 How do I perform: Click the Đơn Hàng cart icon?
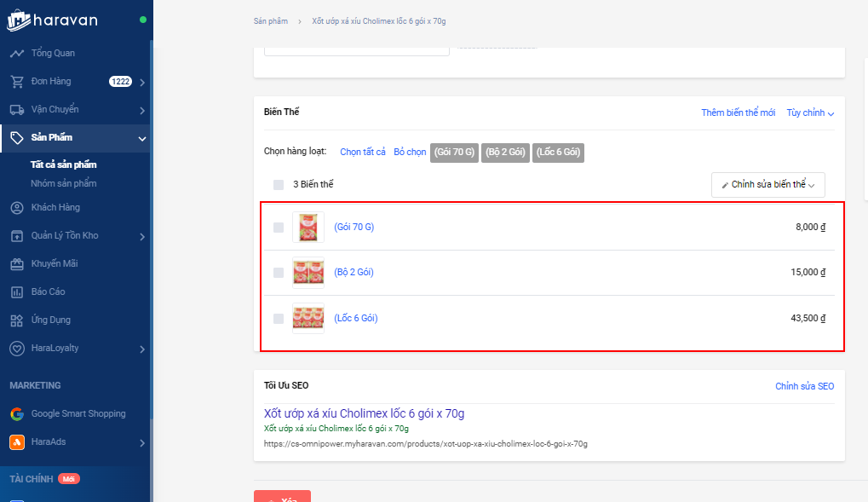click(16, 82)
